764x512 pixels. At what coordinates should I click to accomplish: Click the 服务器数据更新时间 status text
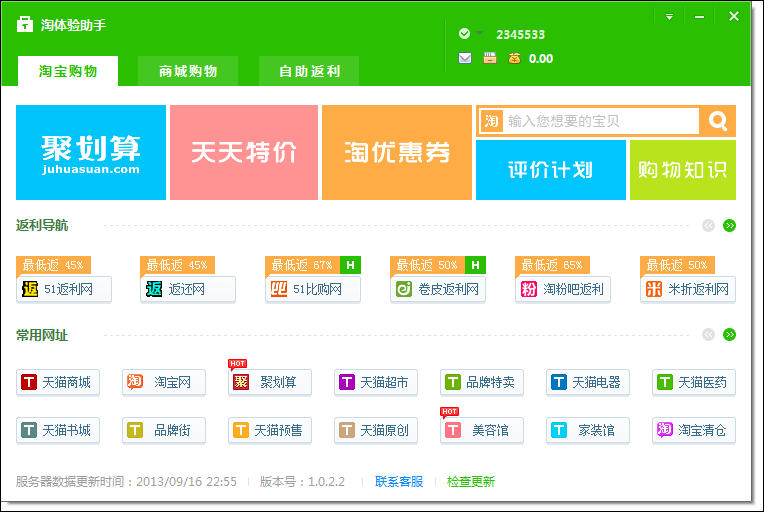pos(126,482)
